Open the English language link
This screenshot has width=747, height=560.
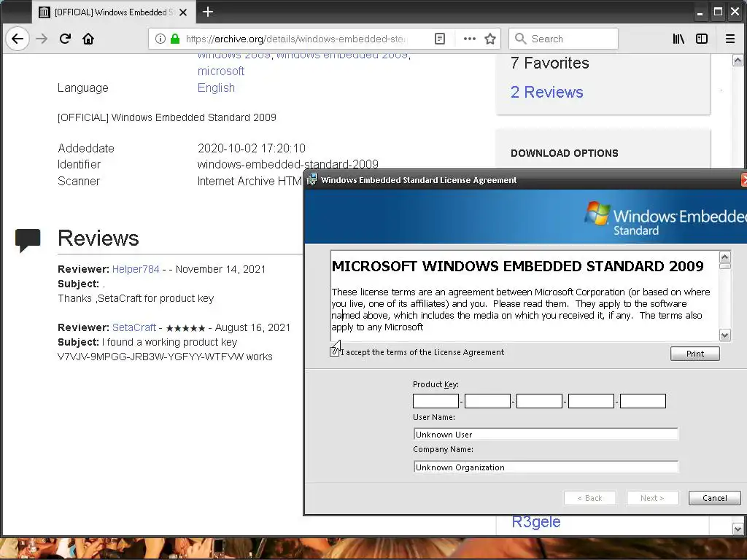pos(216,87)
